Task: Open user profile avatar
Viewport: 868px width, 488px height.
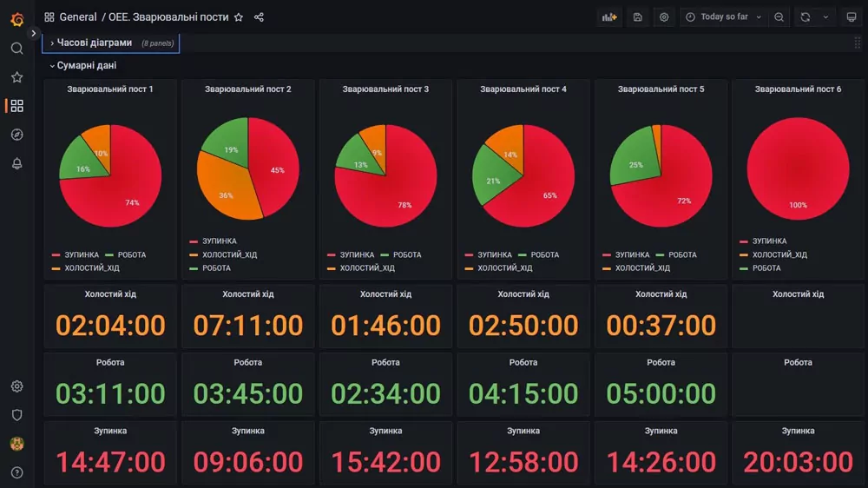Action: click(17, 444)
